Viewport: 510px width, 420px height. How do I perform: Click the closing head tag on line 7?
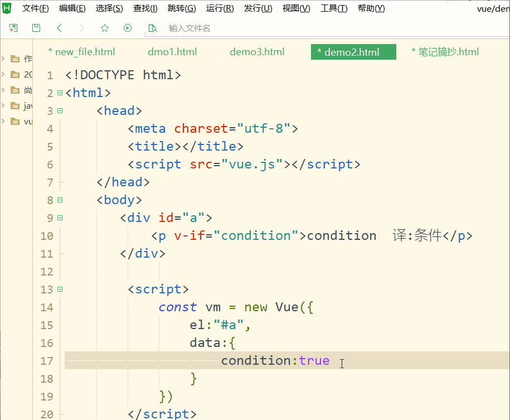[x=123, y=182]
